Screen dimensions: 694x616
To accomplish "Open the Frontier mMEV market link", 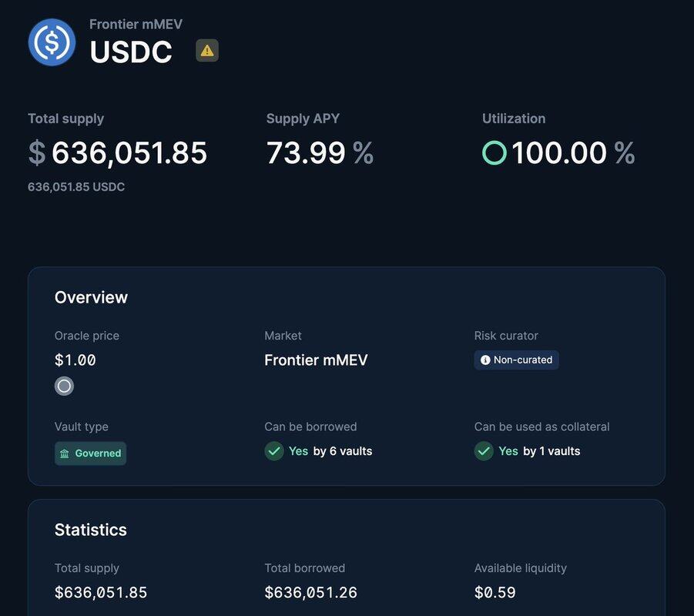I will click(316, 360).
